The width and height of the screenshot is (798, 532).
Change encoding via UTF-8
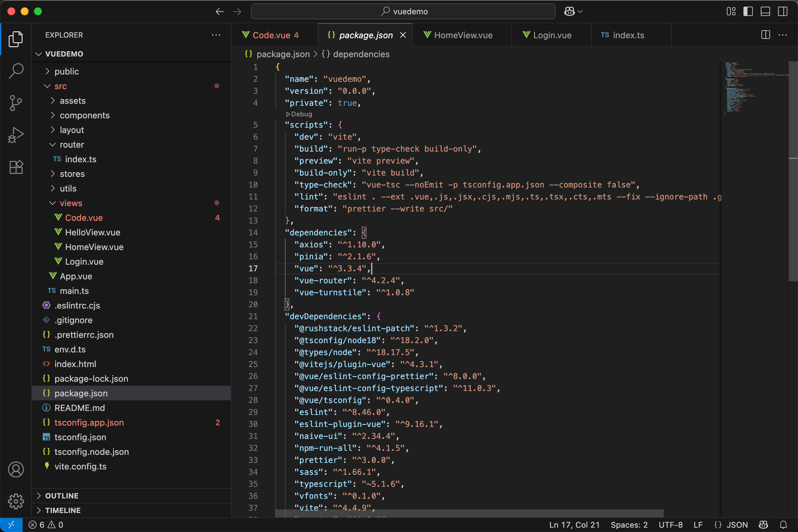pos(670,525)
